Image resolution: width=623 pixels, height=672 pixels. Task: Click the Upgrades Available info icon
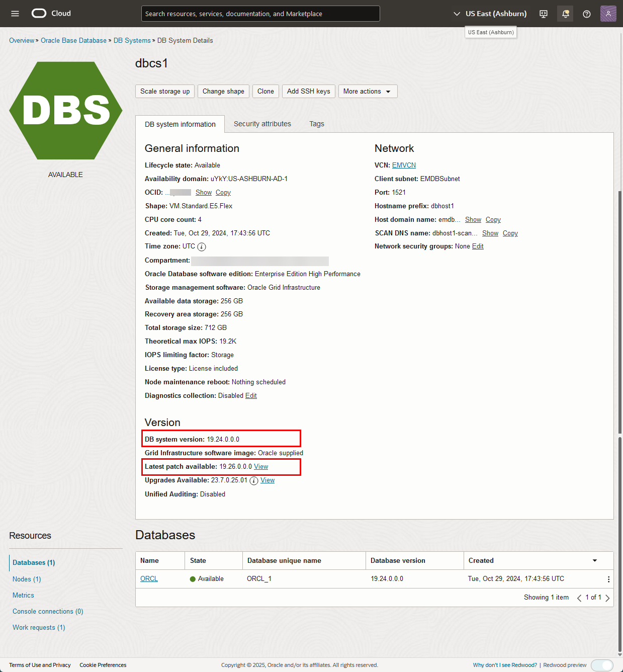click(253, 480)
